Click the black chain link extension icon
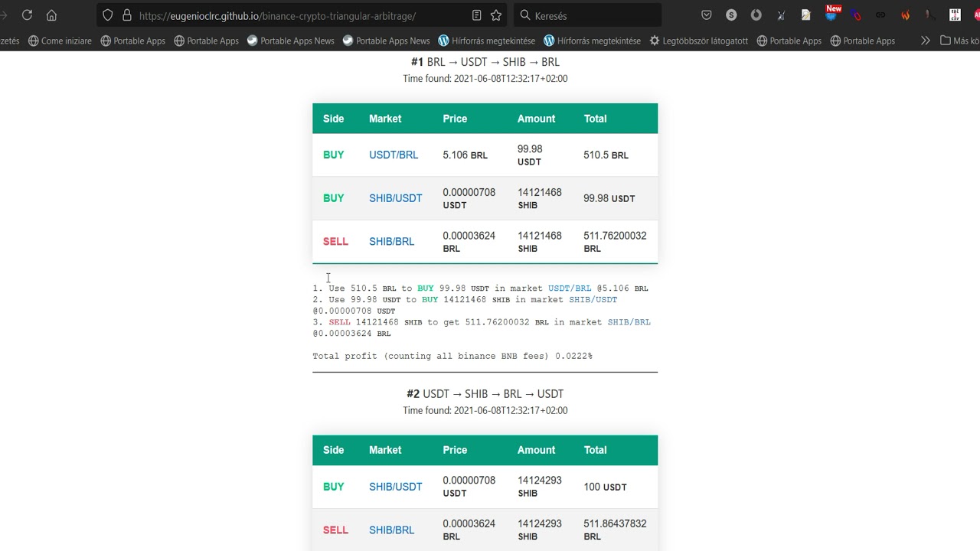This screenshot has height=551, width=980. tap(880, 15)
